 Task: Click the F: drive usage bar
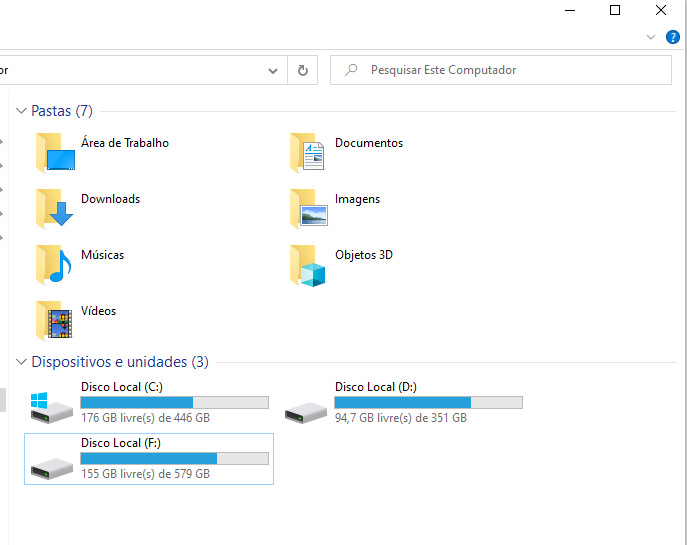(174, 458)
